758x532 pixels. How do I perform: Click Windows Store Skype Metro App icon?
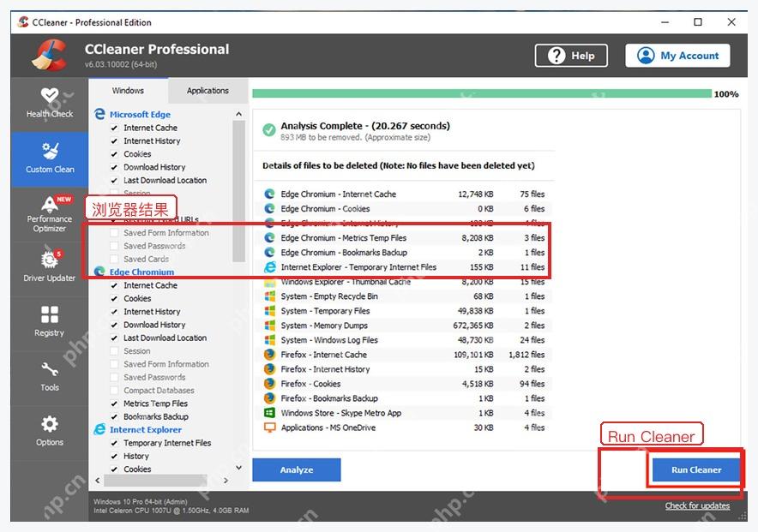269,413
